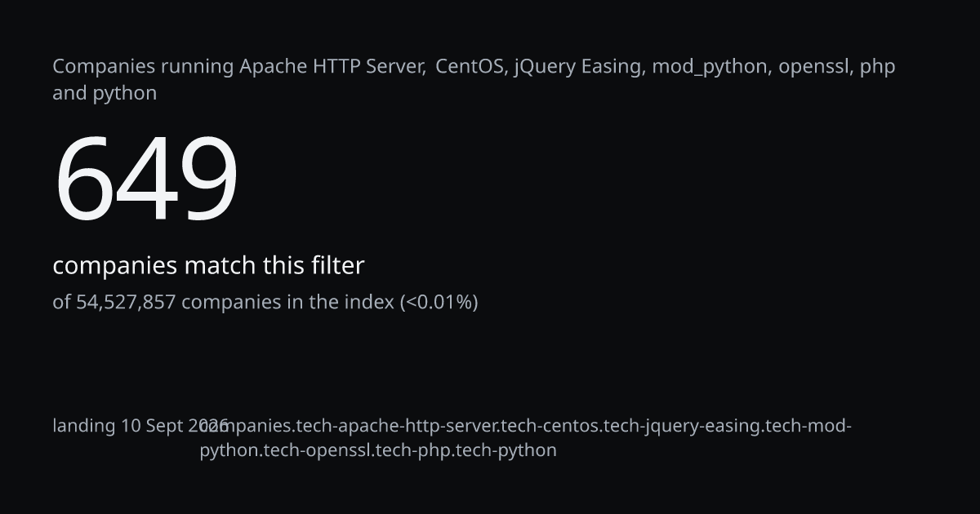Select the 54,527,857 total companies figure
The height and width of the screenshot is (514, 980).
click(x=126, y=302)
